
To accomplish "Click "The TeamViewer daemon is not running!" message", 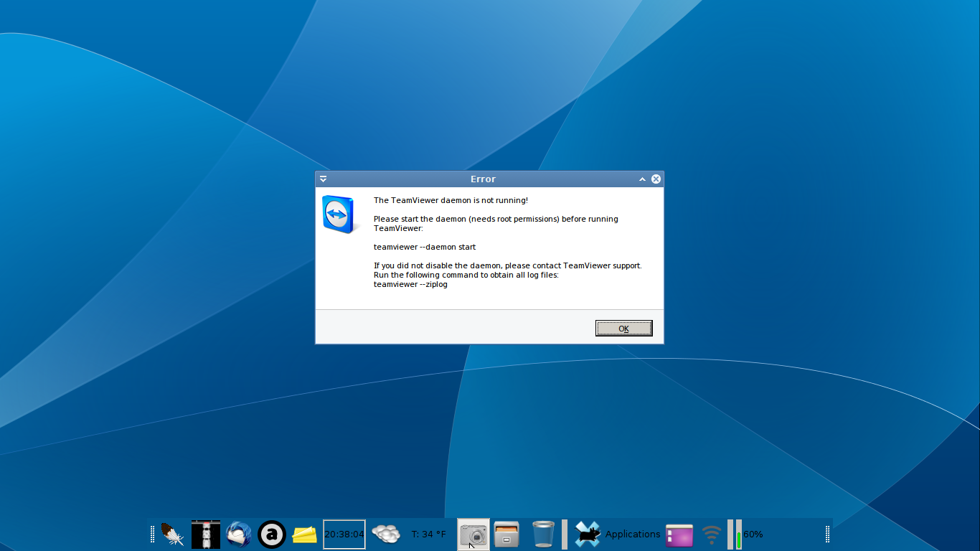I will 451,200.
